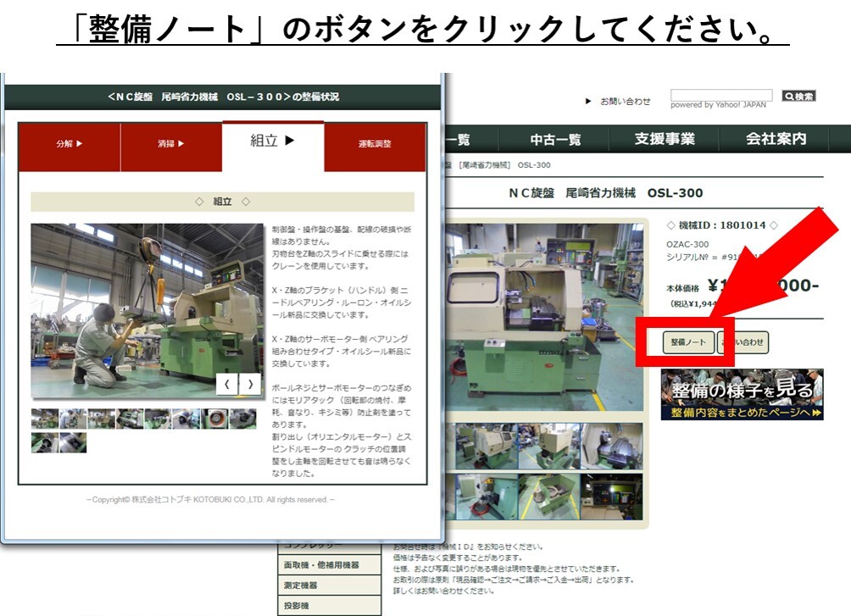Select right product thumbnail in upper gallery row
This screenshot has width=851, height=616.
[612, 447]
